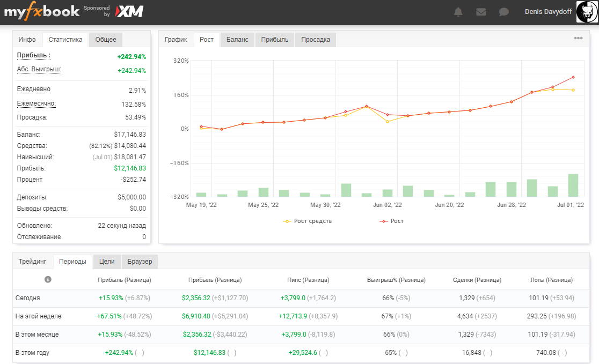Click the +12,713.9 weekly pips cell
599x364 pixels.
(293, 316)
